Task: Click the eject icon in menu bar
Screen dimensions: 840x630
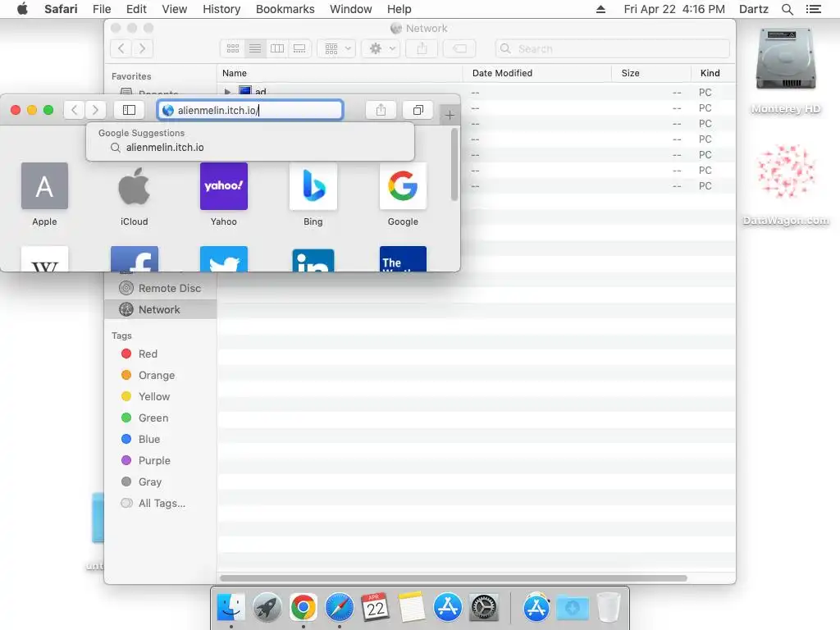Action: click(x=600, y=9)
